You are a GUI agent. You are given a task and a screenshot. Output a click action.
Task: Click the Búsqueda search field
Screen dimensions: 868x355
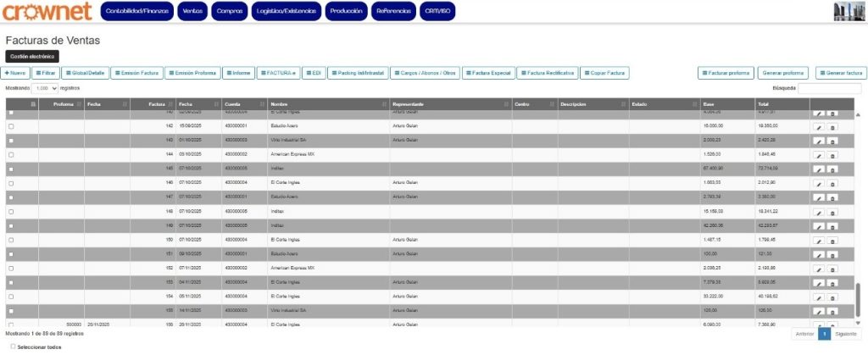829,88
